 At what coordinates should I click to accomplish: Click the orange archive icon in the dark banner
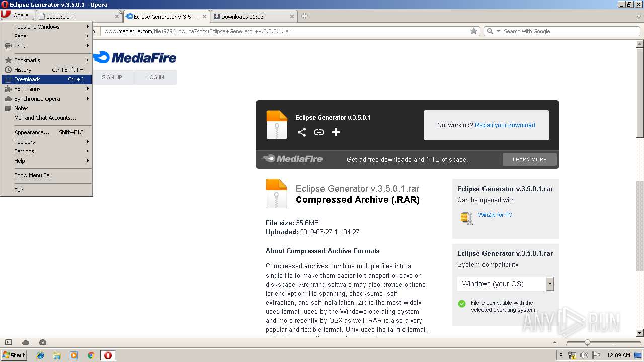[277, 125]
